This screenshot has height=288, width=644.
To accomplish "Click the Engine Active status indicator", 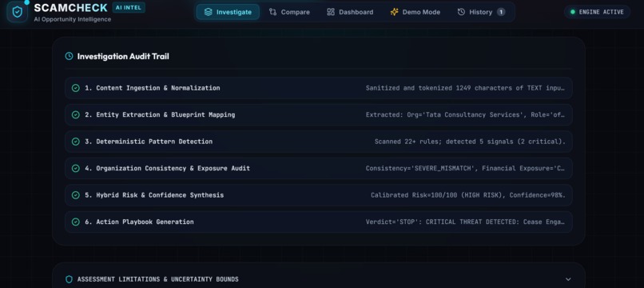I will [x=597, y=12].
